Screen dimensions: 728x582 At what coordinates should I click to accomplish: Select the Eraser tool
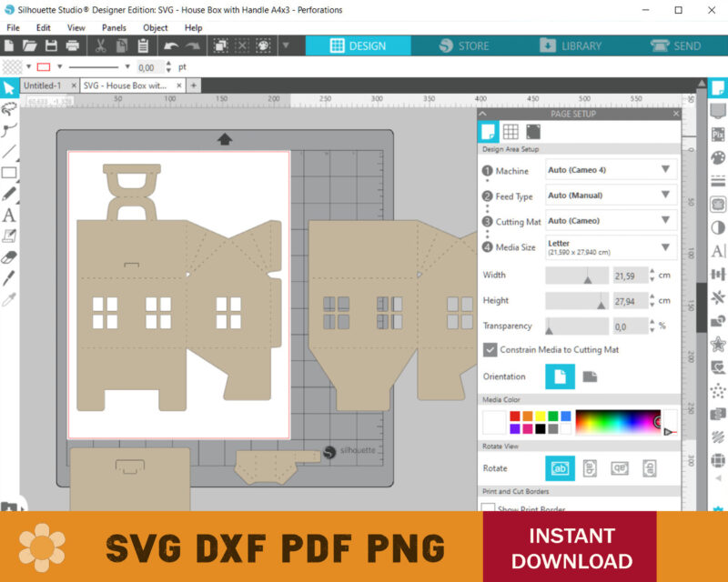(x=9, y=257)
